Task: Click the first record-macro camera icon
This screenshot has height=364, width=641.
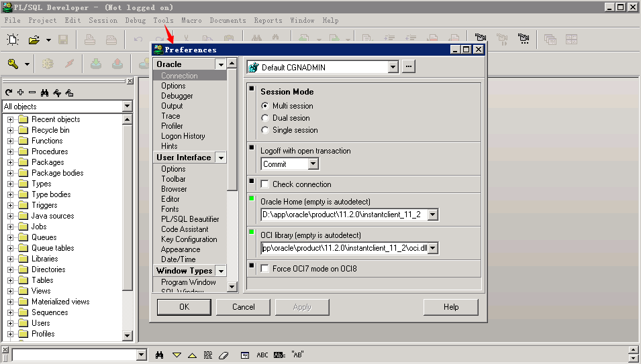Action: pyautogui.click(x=481, y=39)
